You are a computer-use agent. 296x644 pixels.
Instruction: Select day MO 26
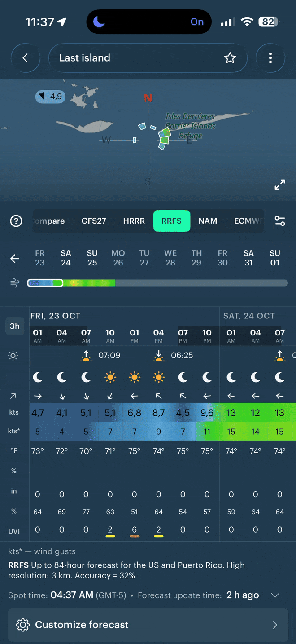[x=118, y=258]
